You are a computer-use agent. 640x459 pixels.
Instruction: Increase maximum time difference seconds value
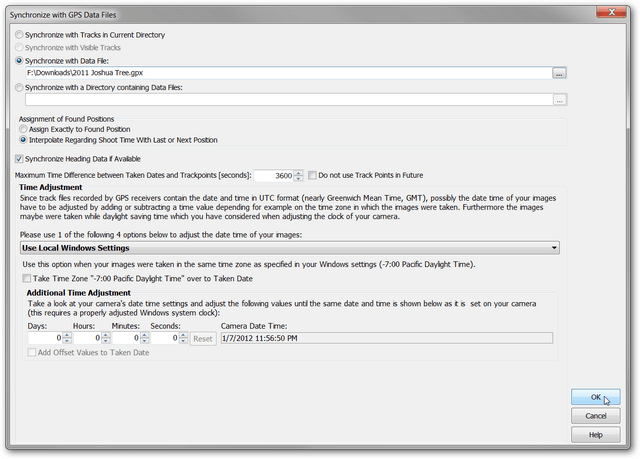tap(299, 173)
